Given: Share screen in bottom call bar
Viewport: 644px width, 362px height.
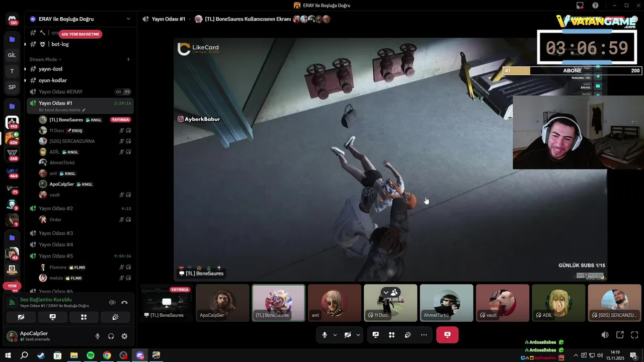Looking at the screenshot, I should (376, 335).
